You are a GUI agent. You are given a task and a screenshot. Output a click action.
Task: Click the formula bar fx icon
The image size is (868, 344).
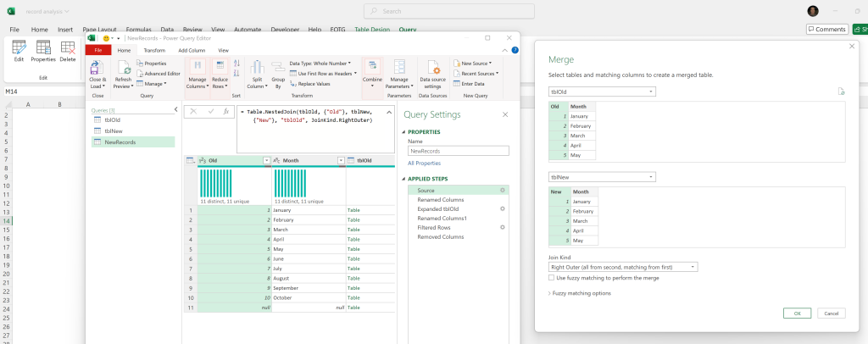(x=225, y=111)
